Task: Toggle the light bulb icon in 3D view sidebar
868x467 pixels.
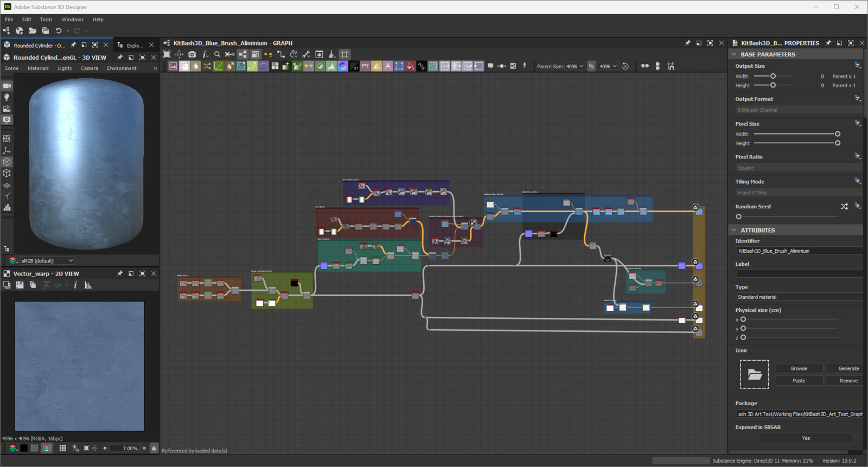Action: (x=7, y=97)
